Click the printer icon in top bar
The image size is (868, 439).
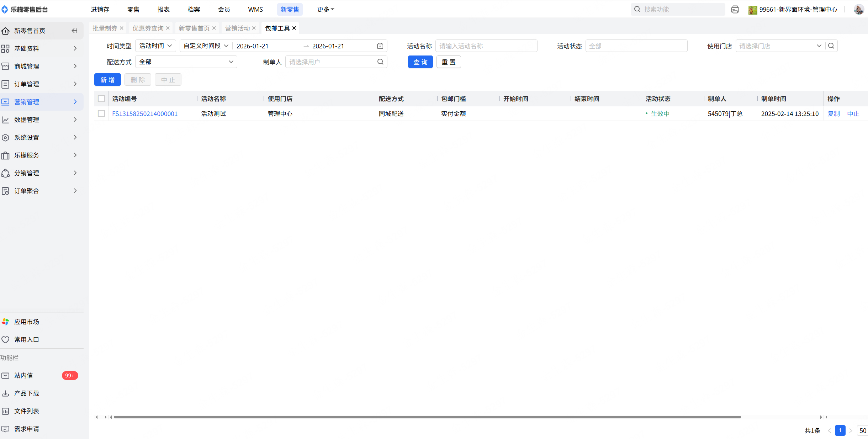(x=735, y=10)
